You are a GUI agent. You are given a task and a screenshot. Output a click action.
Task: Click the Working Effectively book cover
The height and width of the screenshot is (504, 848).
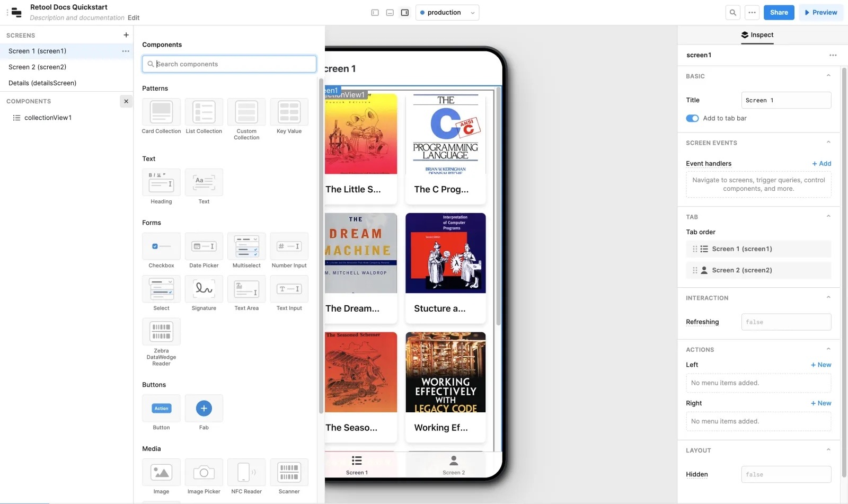click(x=446, y=372)
